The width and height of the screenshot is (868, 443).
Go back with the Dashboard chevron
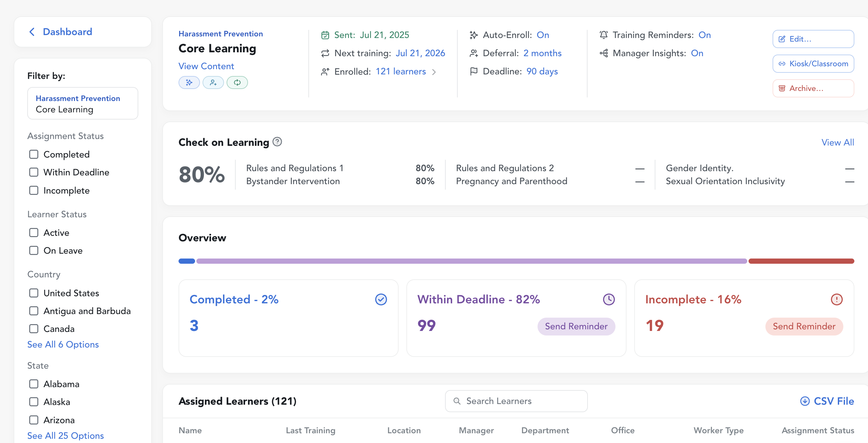(x=32, y=32)
